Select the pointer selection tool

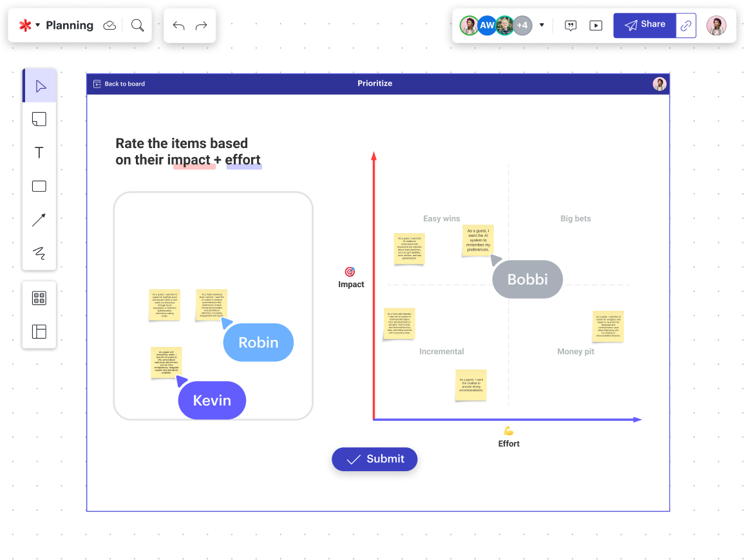click(x=40, y=86)
